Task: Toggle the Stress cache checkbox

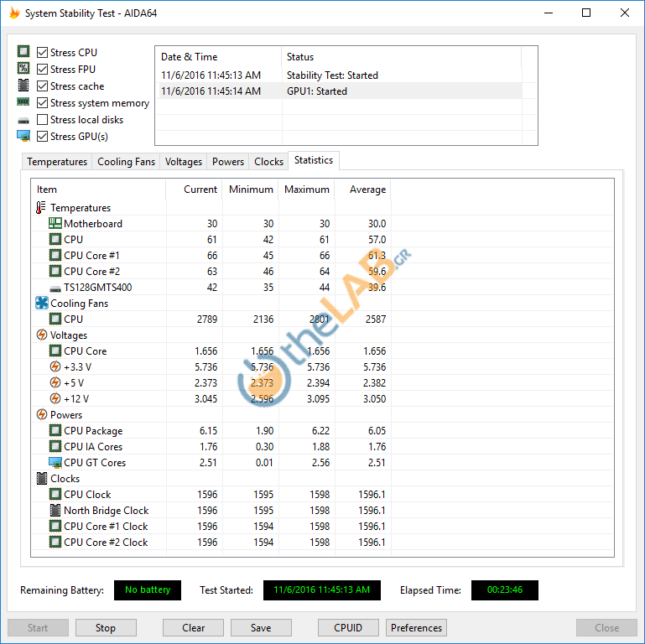Action: coord(43,86)
